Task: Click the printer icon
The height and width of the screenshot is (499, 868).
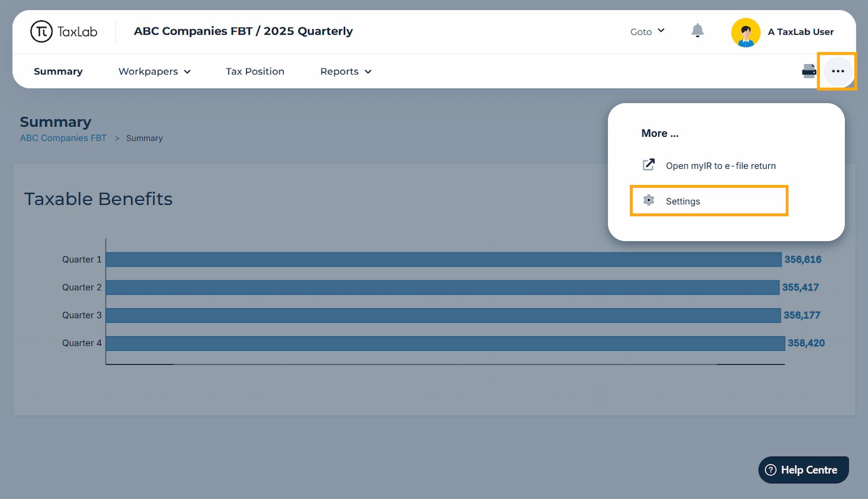Action: [808, 71]
